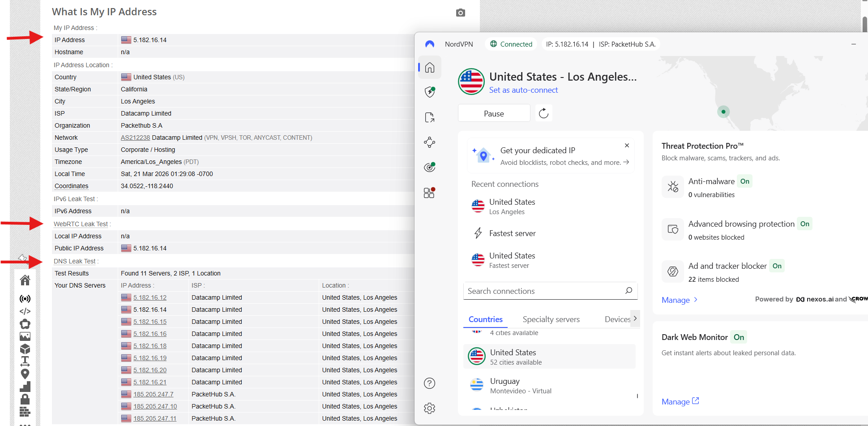The image size is (868, 426).
Task: Click the brick wall firewall icon in webpage sidebar
Action: tap(25, 411)
